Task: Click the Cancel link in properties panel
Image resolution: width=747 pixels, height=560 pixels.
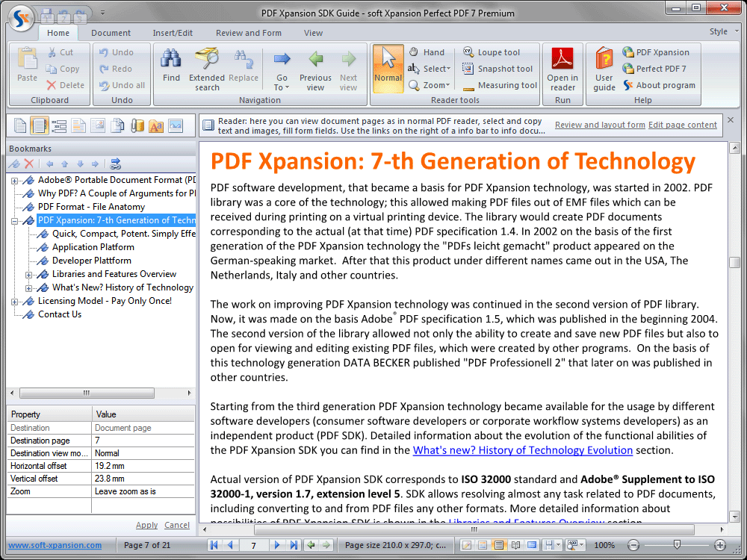Action: pyautogui.click(x=177, y=525)
